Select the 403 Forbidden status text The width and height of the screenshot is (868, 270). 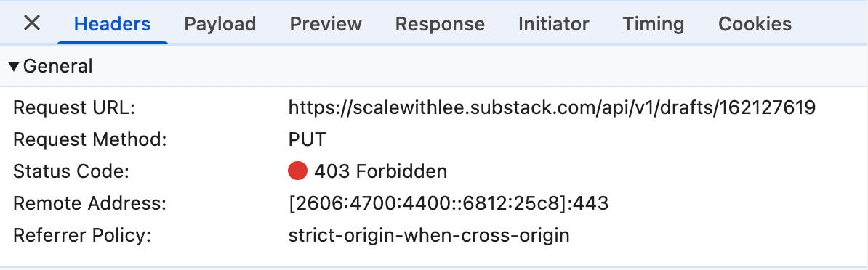(x=380, y=171)
